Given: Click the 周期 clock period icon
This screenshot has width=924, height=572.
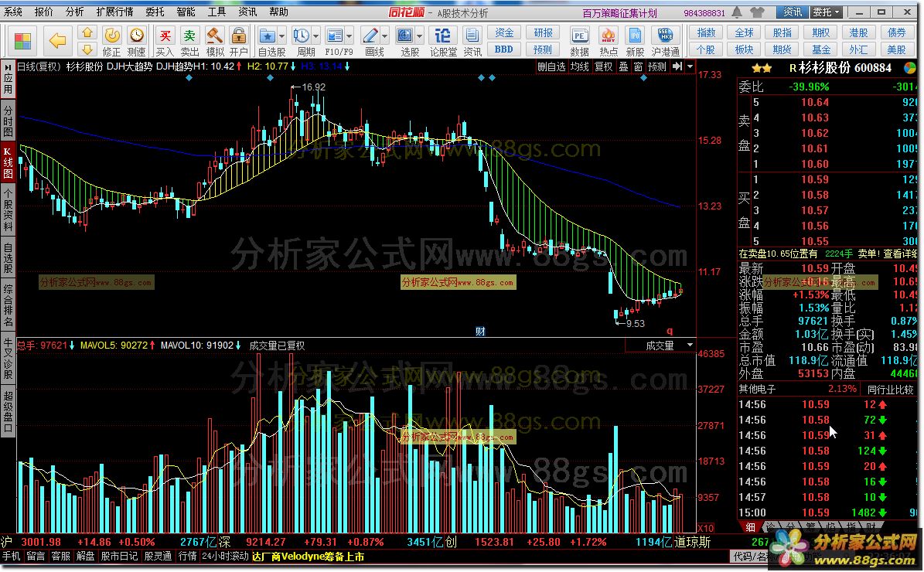Looking at the screenshot, I should tap(301, 36).
